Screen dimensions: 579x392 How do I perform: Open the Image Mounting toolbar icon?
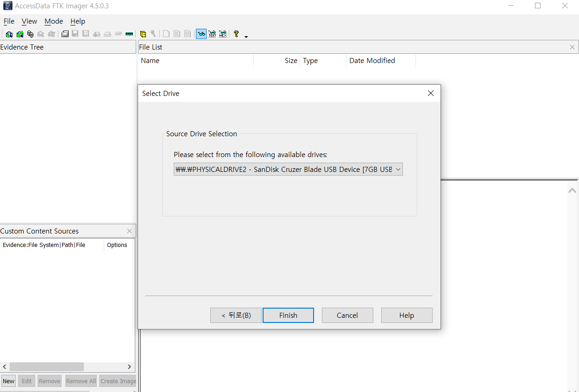coord(30,34)
